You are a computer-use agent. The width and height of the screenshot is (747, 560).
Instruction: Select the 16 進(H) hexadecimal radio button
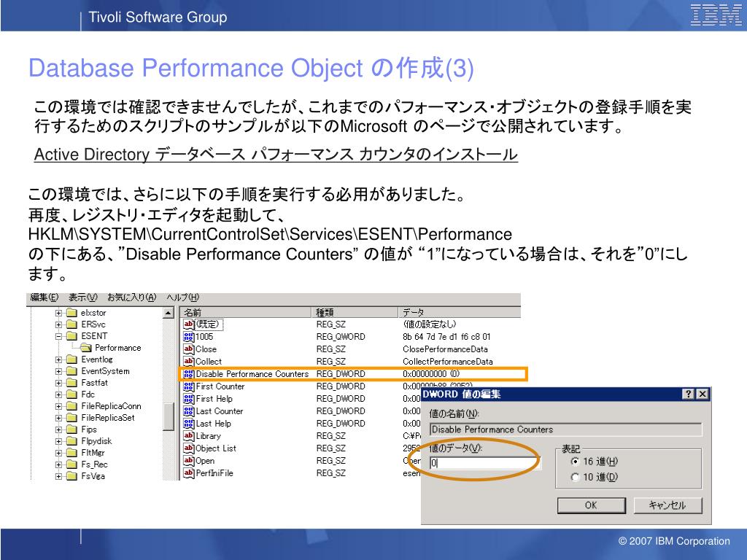click(x=576, y=462)
